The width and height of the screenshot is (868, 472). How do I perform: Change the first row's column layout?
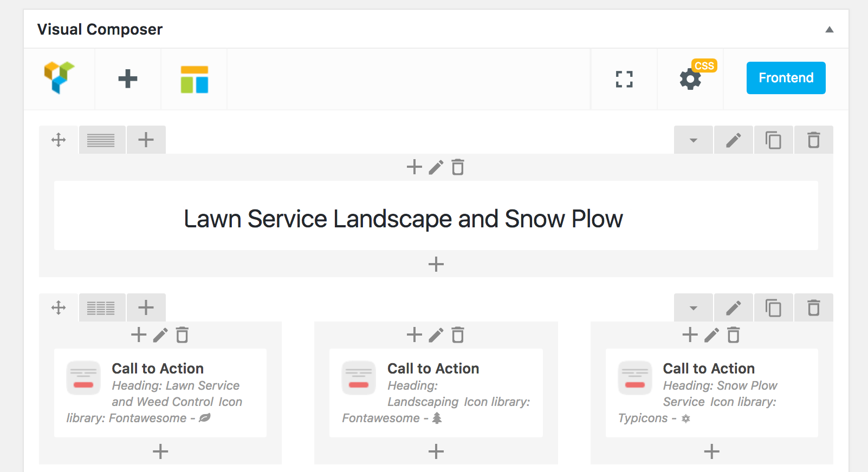click(101, 140)
